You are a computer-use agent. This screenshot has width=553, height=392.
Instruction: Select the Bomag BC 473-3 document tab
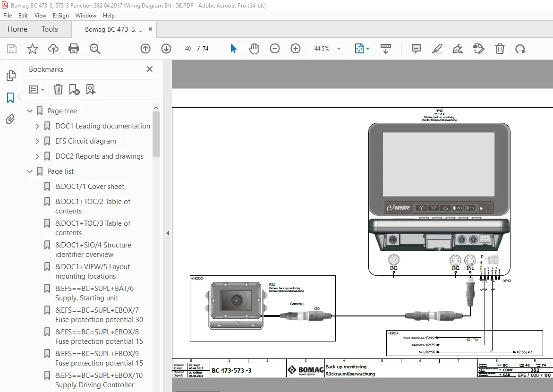113,29
